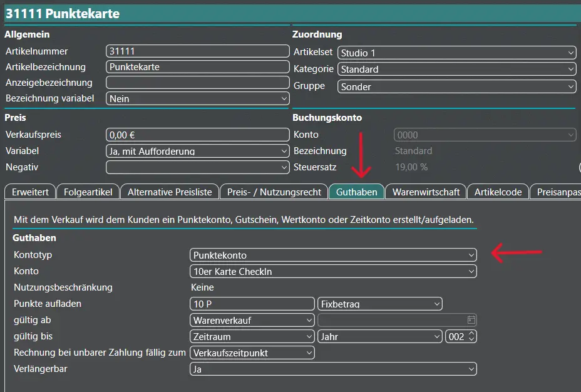Open the Verkaufszeitpunkt dropdown for invoice due
The image size is (581, 392).
pyautogui.click(x=252, y=353)
